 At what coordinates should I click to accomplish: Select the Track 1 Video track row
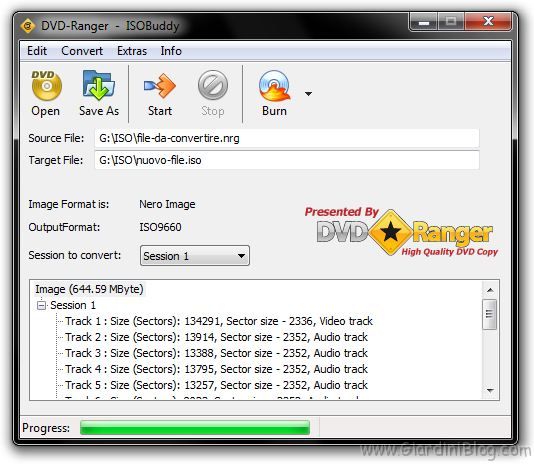pos(219,321)
